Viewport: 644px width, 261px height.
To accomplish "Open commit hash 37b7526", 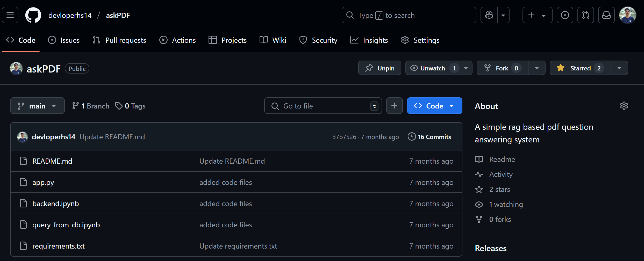I will click(344, 137).
